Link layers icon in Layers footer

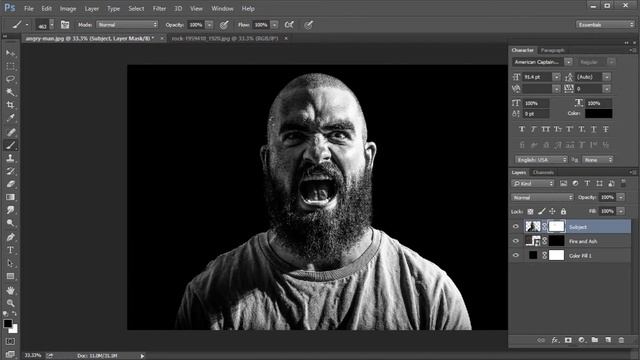coord(541,340)
